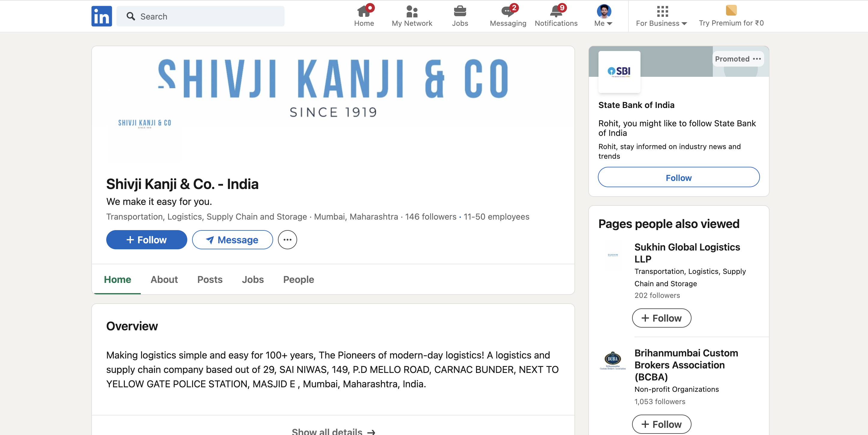
Task: Expand Show all details link
Action: click(x=333, y=431)
